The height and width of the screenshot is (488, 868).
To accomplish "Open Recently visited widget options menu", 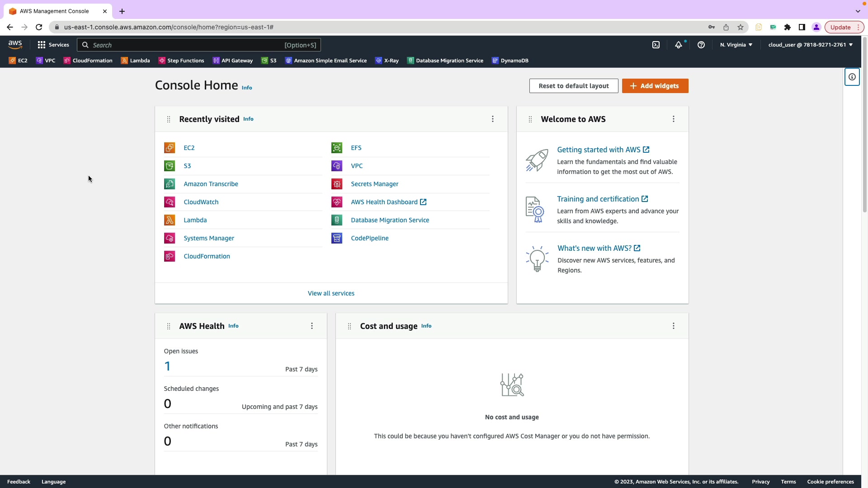I will (493, 119).
